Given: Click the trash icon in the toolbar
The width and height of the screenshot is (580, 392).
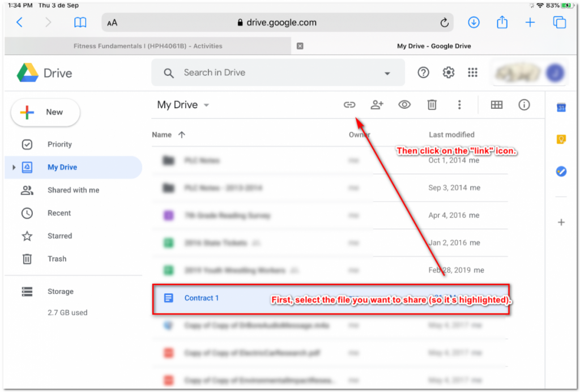Looking at the screenshot, I should click(x=432, y=105).
